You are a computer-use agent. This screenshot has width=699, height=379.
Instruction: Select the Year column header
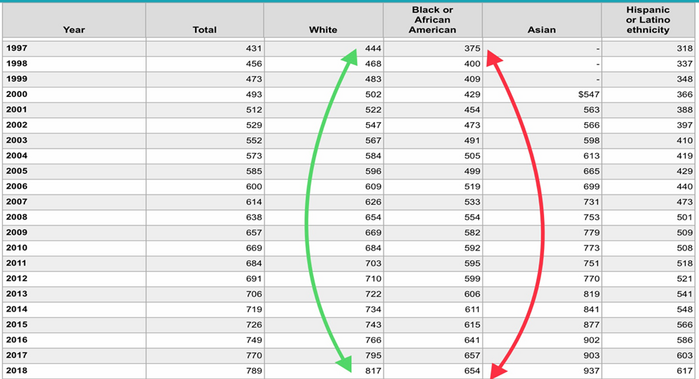coord(74,30)
